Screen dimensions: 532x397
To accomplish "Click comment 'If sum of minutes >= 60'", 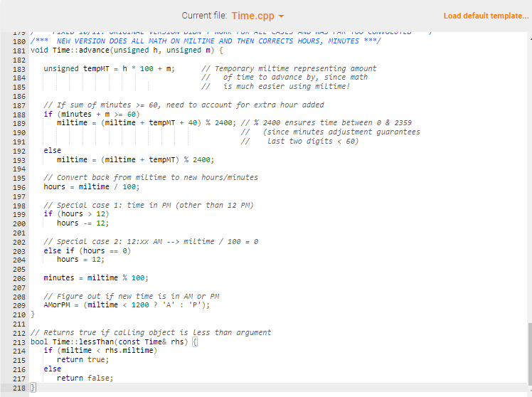I will pyautogui.click(x=183, y=105).
